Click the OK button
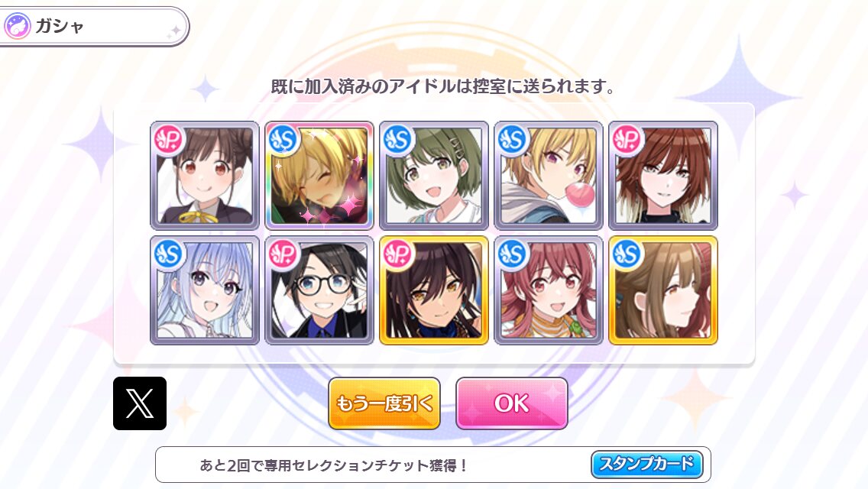 (511, 403)
